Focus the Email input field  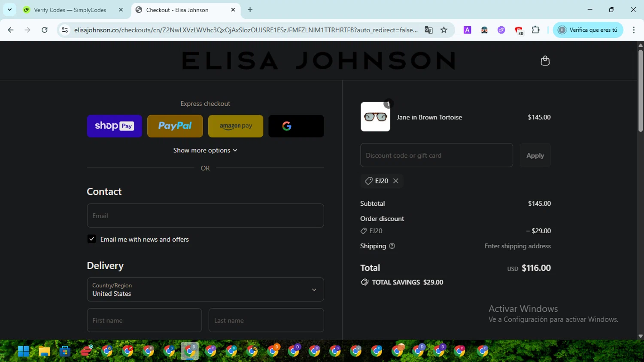tap(205, 216)
